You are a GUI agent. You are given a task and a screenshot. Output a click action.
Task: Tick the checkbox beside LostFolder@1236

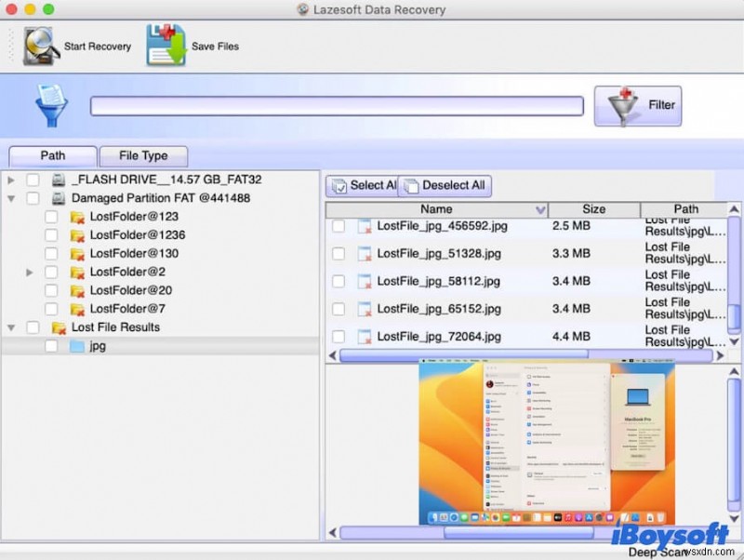pos(51,235)
